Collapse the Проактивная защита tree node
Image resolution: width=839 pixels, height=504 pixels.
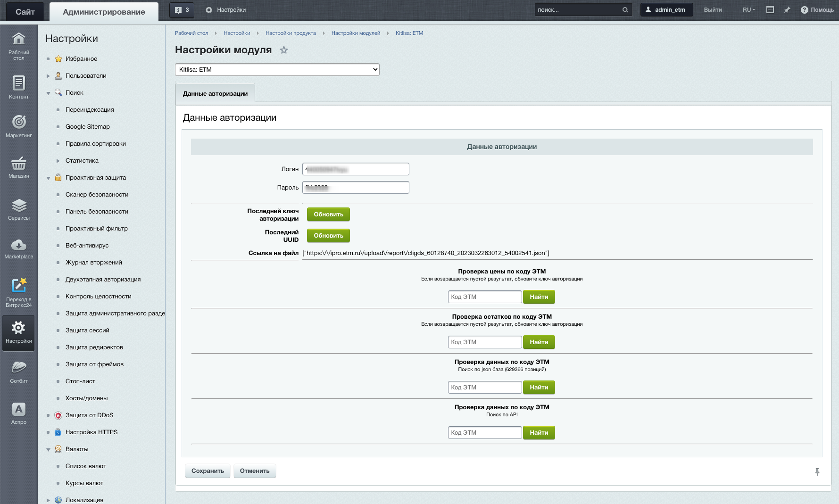tap(48, 178)
